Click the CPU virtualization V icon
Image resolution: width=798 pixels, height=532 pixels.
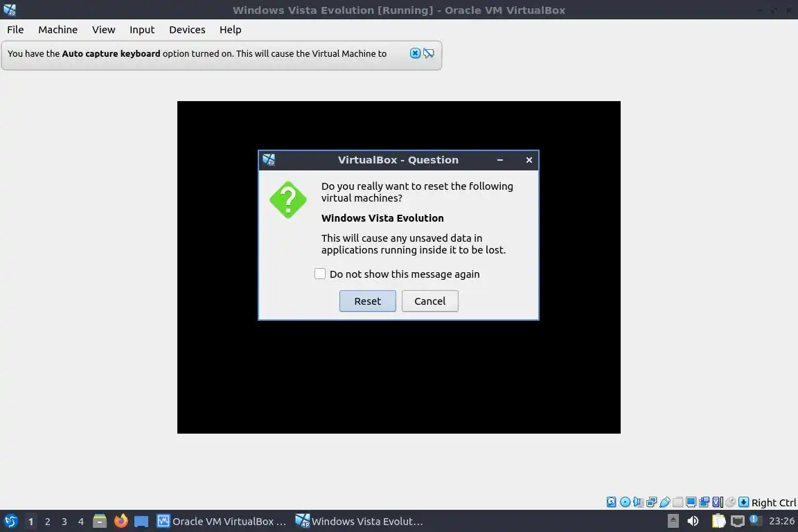pyautogui.click(x=718, y=502)
